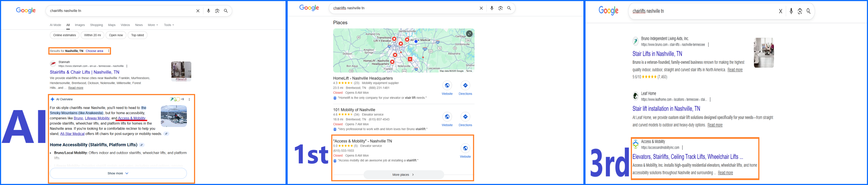Open Elevators, Stairlifts, Ceiling Track Lifts result

pyautogui.click(x=687, y=157)
